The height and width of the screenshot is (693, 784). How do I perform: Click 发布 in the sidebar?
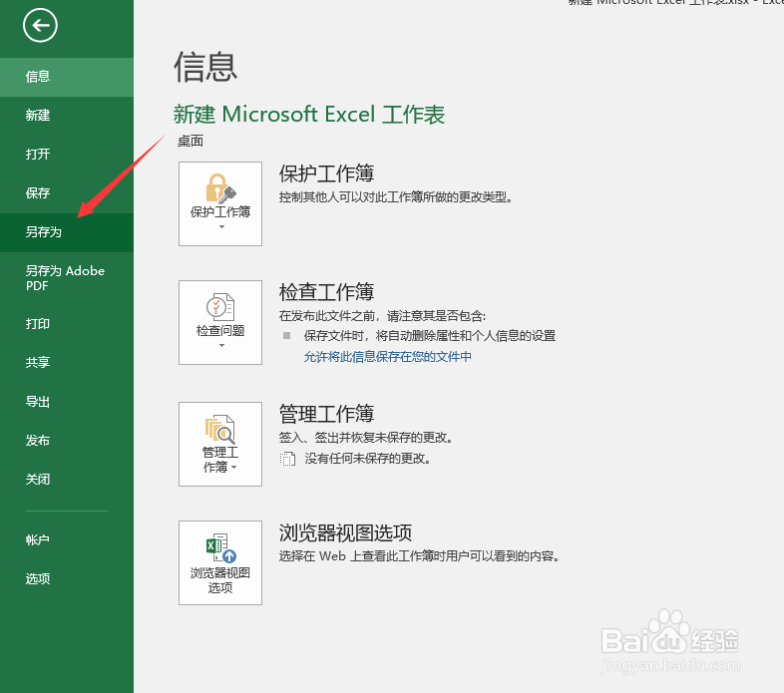tap(67, 441)
